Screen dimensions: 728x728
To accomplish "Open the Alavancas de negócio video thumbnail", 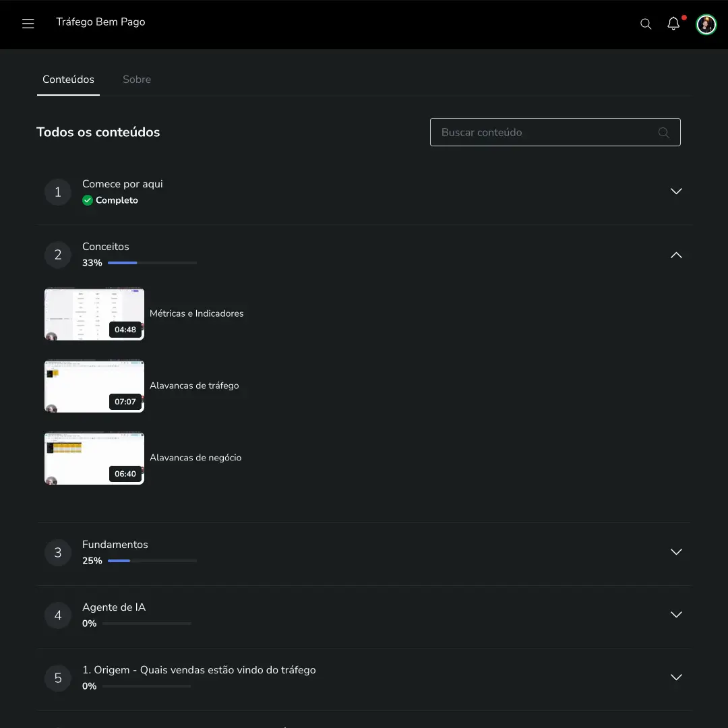I will pos(94,459).
